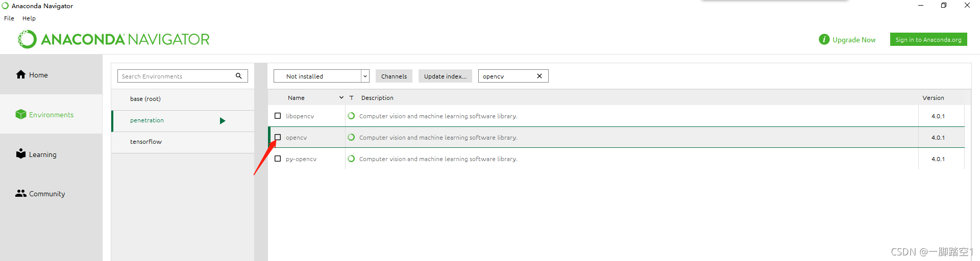Click the Anaconda Navigator logo icon
Viewport: 980px width, 261px height.
click(27, 39)
